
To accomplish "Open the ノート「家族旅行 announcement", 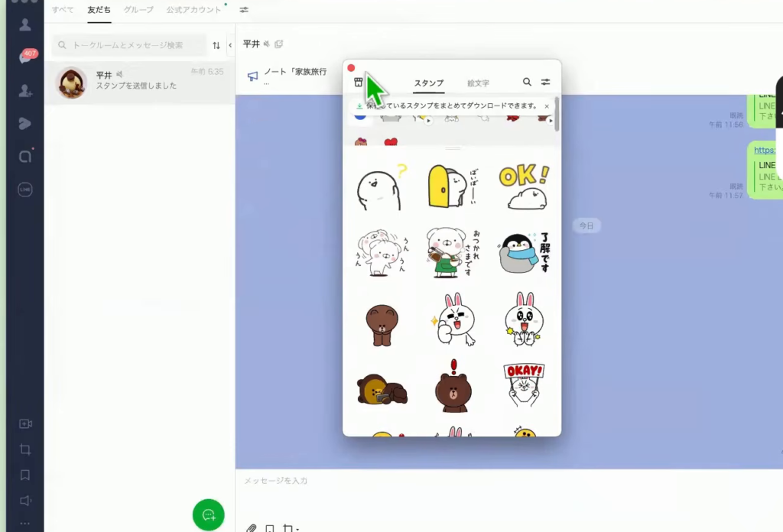I will point(295,72).
